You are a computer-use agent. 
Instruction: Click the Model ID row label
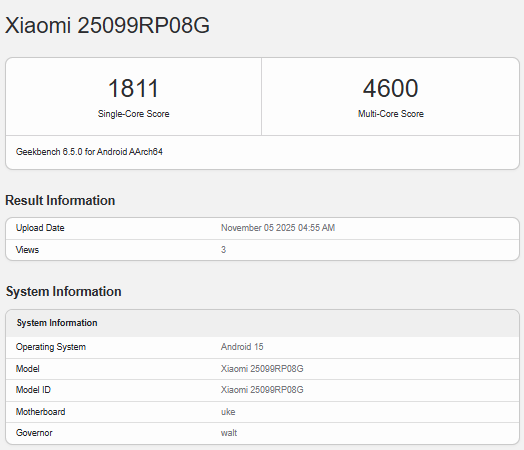tap(33, 390)
